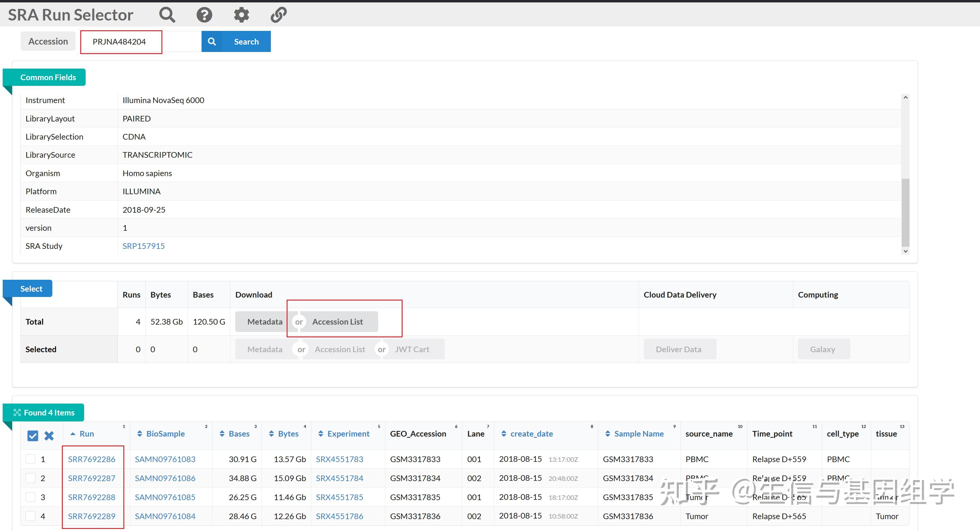980x531 pixels.
Task: Open the help question mark icon
Action: [x=204, y=15]
